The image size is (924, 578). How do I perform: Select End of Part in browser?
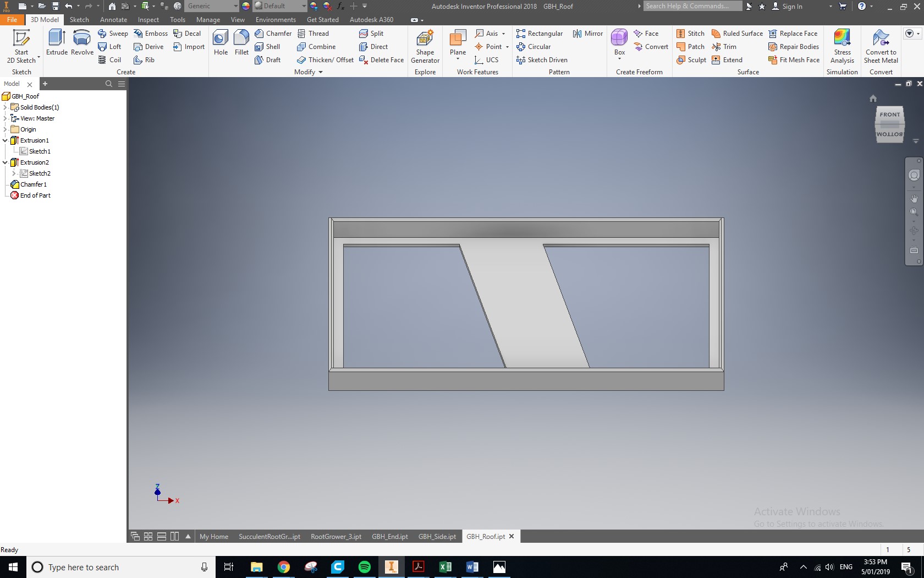click(31, 195)
